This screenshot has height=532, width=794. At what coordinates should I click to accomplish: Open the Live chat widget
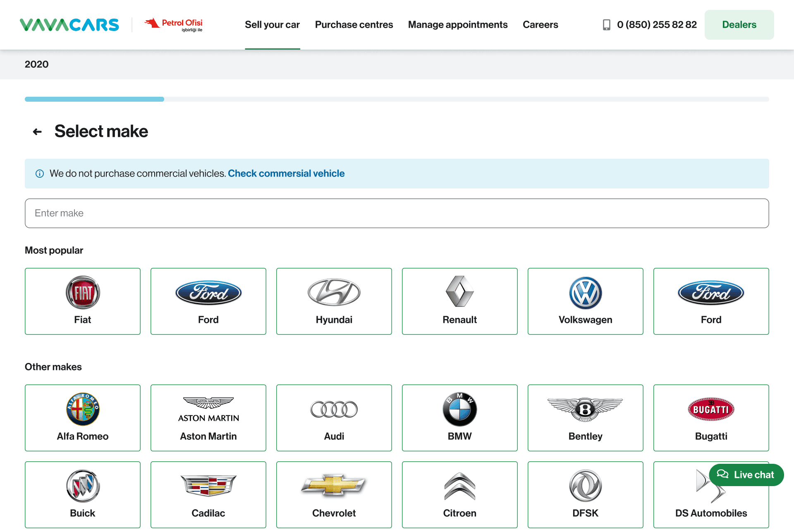coord(746,475)
